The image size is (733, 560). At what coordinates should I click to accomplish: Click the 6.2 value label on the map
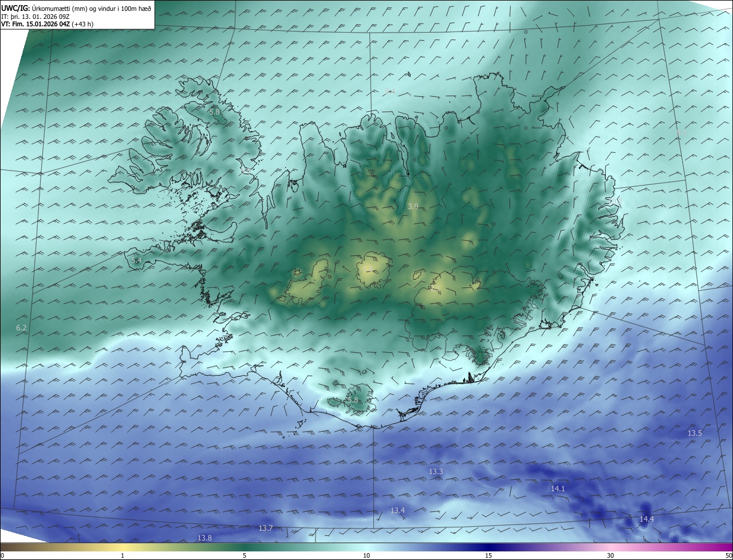(21, 328)
